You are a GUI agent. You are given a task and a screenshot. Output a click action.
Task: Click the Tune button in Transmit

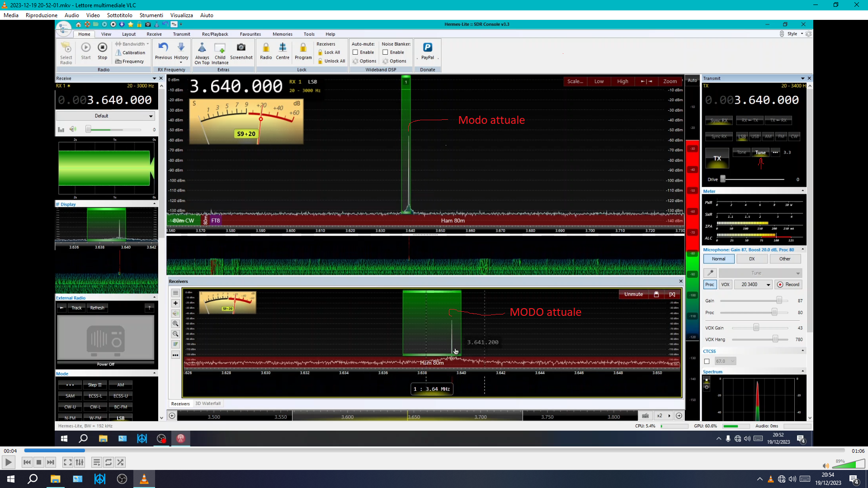(760, 153)
